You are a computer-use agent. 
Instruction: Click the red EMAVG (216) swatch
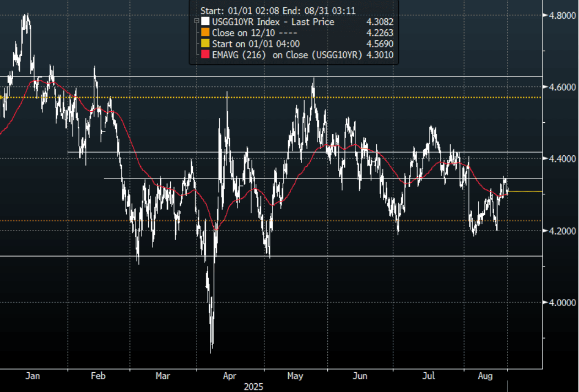coord(205,55)
